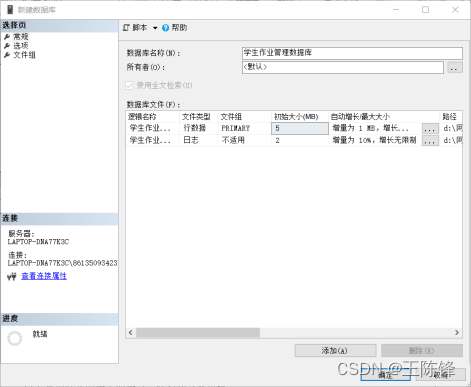Click the 帮助 help label

tap(179, 28)
